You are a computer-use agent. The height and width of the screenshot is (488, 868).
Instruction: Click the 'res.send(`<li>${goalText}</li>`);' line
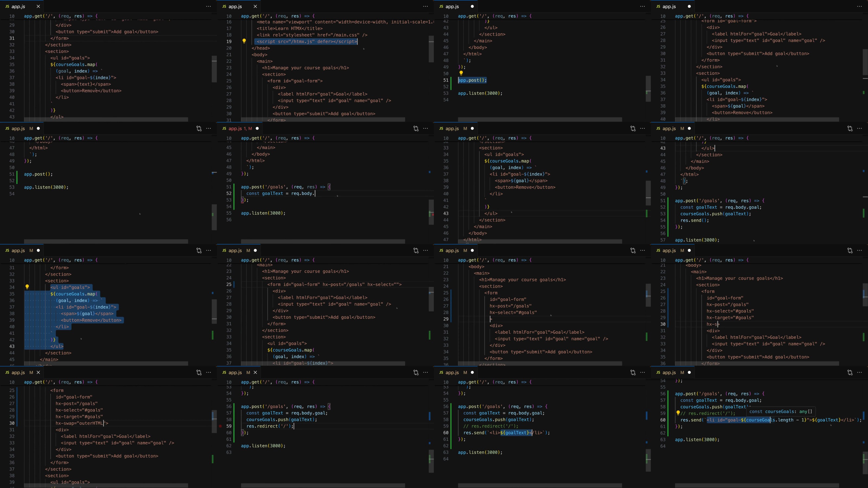tap(506, 432)
